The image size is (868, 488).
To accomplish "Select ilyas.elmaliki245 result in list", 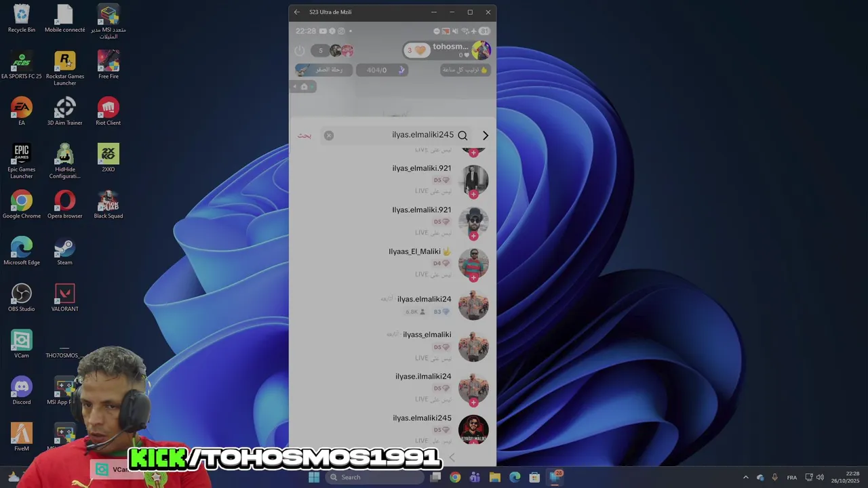I will tap(393, 429).
